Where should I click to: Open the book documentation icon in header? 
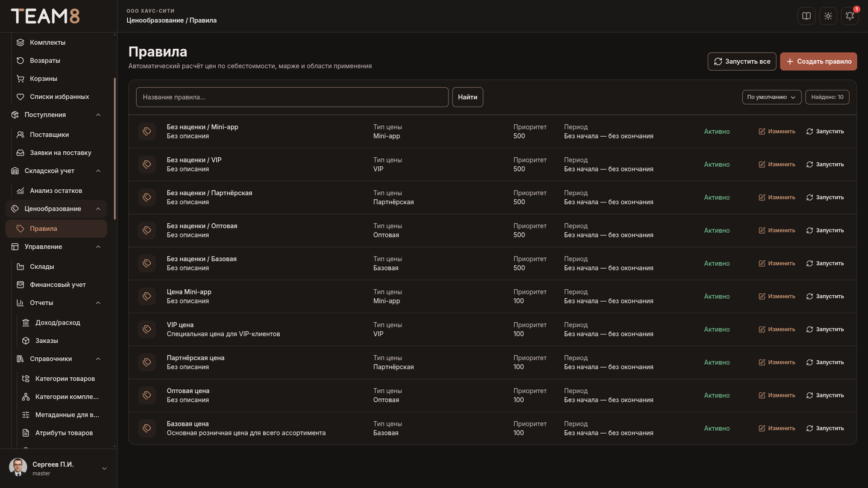point(807,16)
